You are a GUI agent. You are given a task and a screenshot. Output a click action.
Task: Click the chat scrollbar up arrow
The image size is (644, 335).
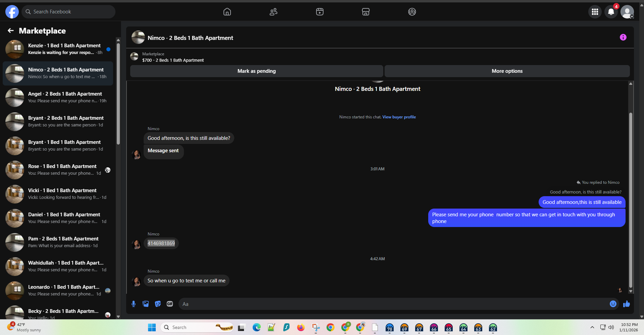pyautogui.click(x=631, y=83)
